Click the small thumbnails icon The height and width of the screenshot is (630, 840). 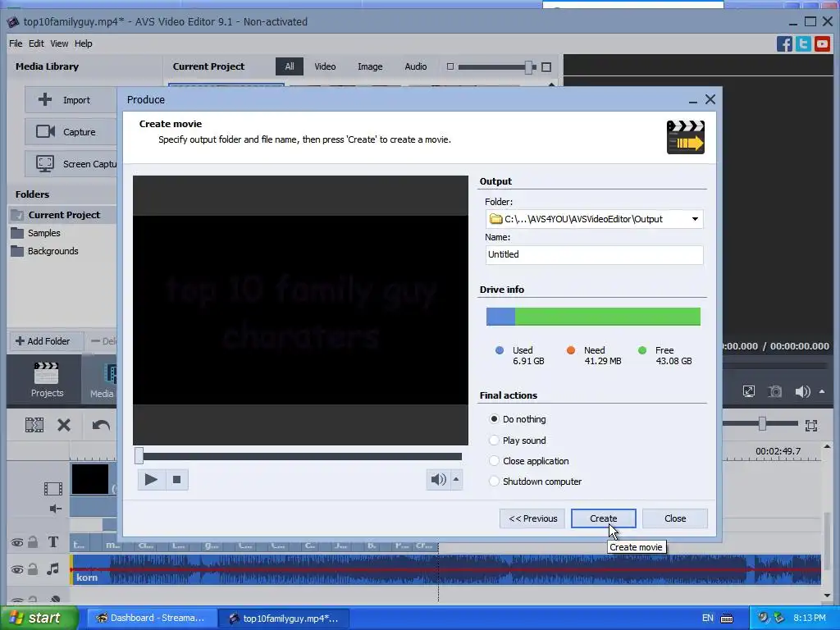[x=450, y=66]
